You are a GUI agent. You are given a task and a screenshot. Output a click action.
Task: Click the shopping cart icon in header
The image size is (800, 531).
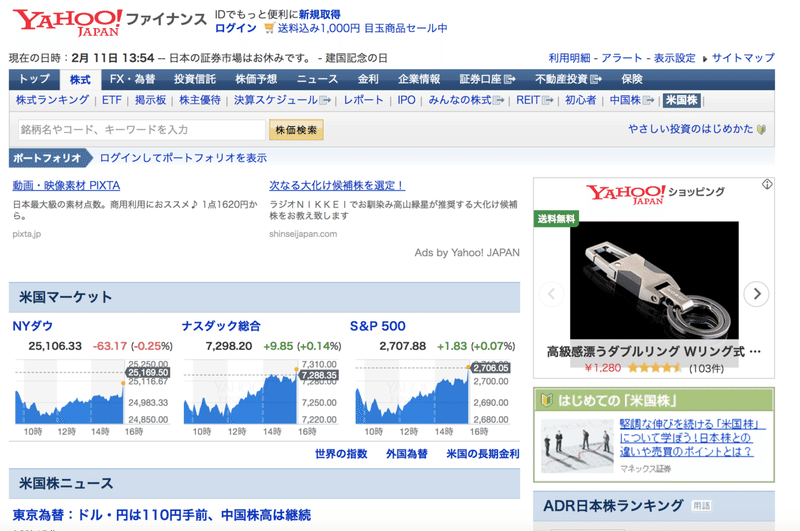click(x=269, y=28)
